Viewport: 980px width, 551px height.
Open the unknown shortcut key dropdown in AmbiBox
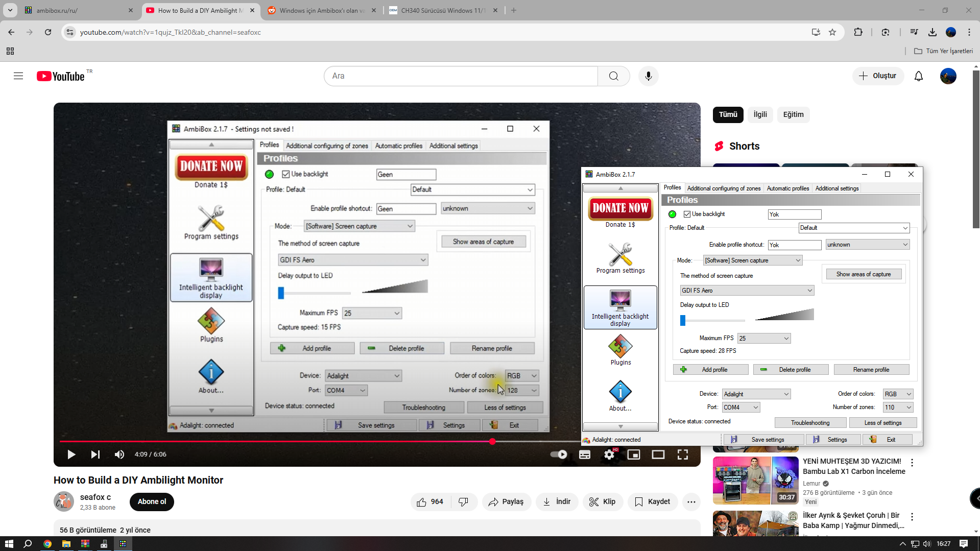pyautogui.click(x=868, y=245)
